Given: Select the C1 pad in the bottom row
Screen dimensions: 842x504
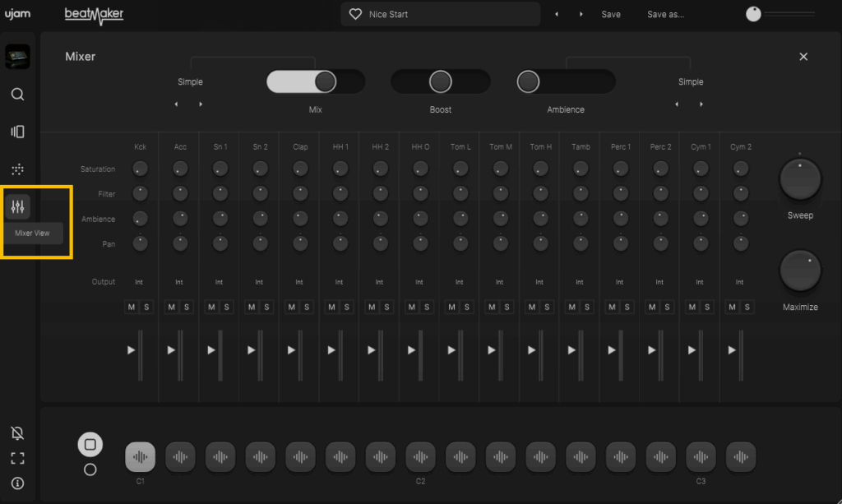Looking at the screenshot, I should [x=140, y=456].
